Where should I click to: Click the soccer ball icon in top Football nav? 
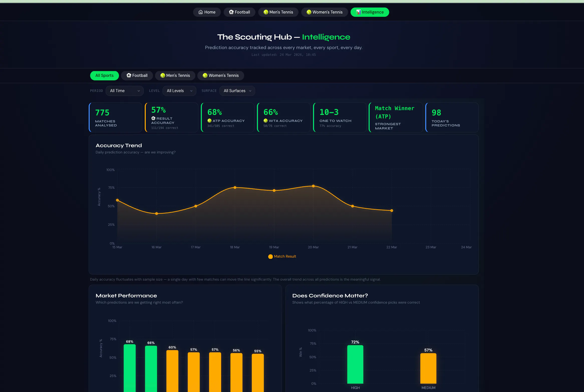click(x=231, y=12)
